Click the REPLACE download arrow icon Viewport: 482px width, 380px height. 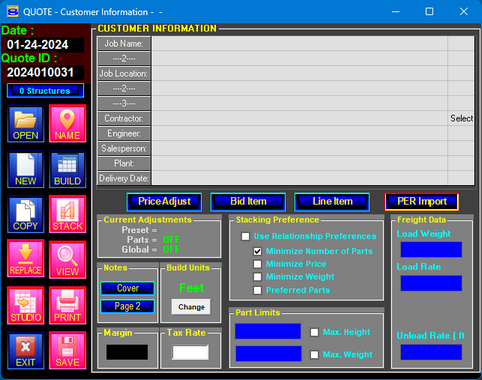pyautogui.click(x=26, y=259)
